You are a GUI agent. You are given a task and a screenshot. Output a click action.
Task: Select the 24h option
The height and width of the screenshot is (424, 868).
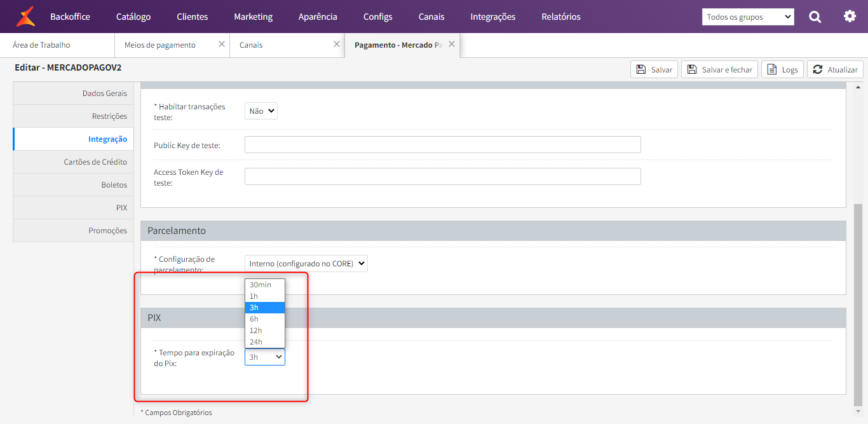(265, 342)
